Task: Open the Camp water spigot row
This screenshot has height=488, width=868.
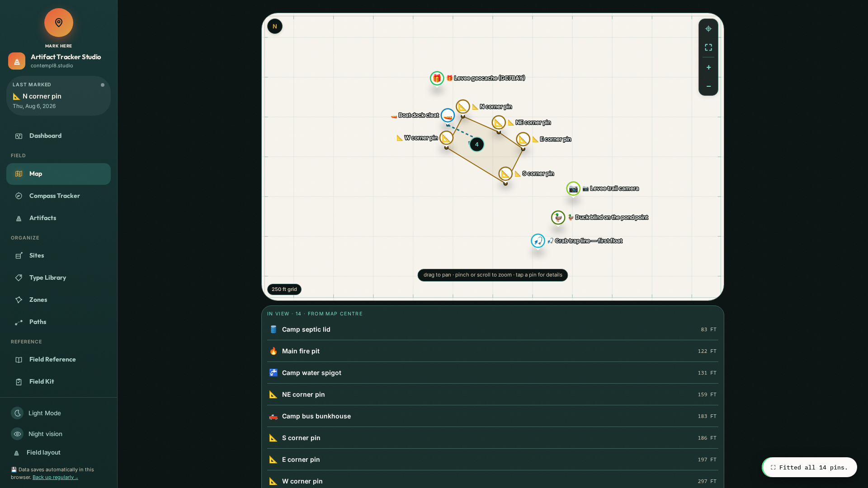Action: tap(493, 373)
